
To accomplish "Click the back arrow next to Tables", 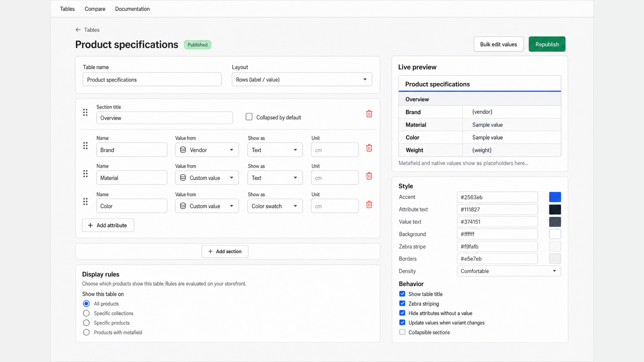I will (x=78, y=30).
